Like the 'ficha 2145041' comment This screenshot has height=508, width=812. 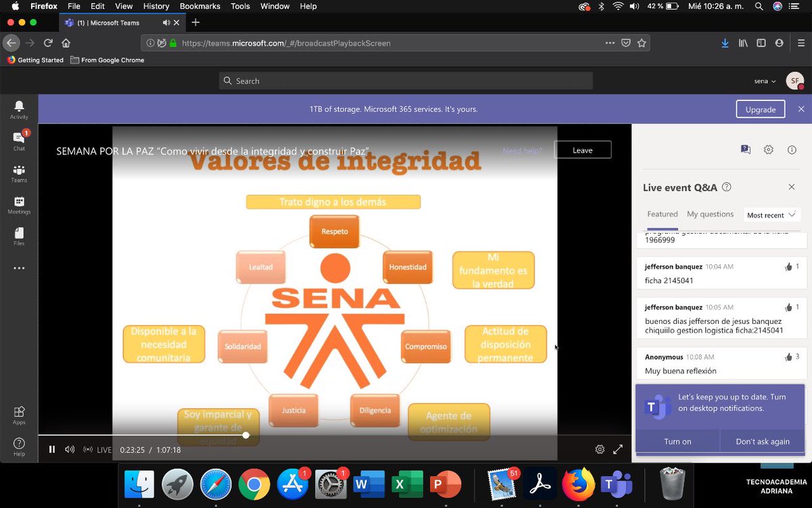point(788,267)
